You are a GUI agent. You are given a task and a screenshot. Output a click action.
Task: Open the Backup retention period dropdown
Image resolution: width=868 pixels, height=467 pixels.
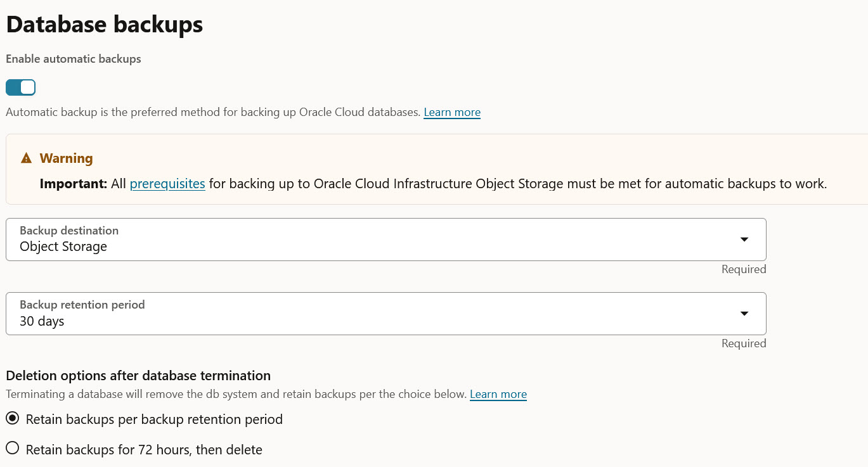coord(380,313)
